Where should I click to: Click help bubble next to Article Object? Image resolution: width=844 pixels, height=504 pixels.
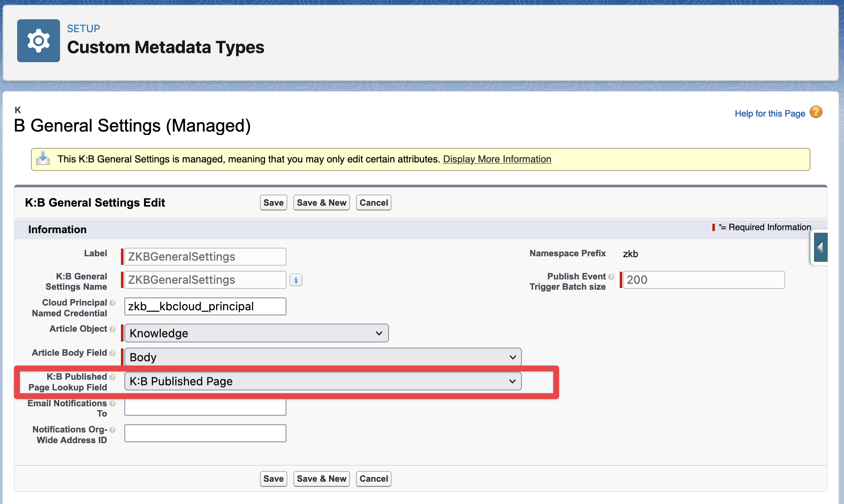[x=112, y=329]
